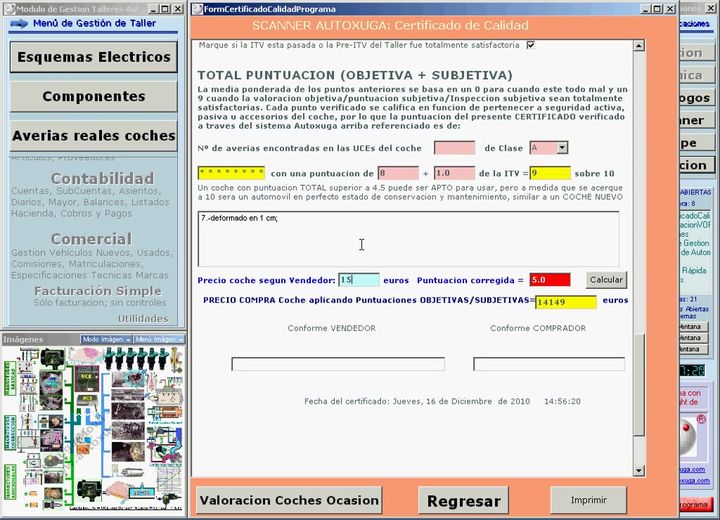720x520 pixels.
Task: Expand the Menú Imagen dropdown
Action: (159, 339)
